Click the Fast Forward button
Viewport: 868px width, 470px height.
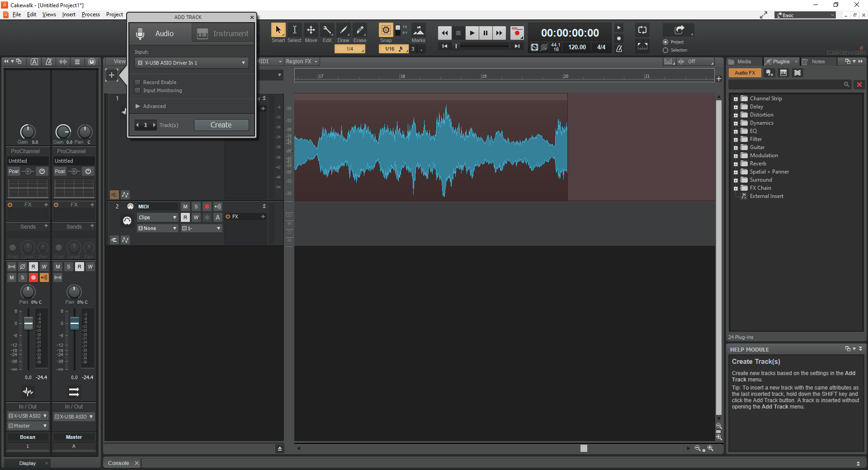coord(499,33)
